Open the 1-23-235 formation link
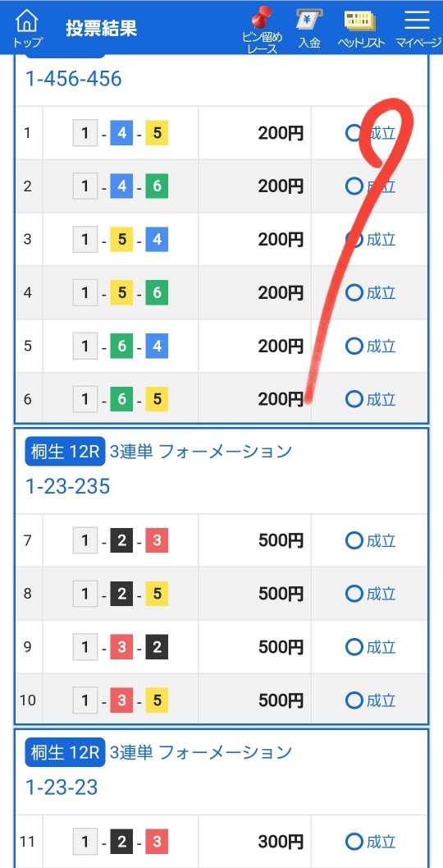 [x=68, y=487]
